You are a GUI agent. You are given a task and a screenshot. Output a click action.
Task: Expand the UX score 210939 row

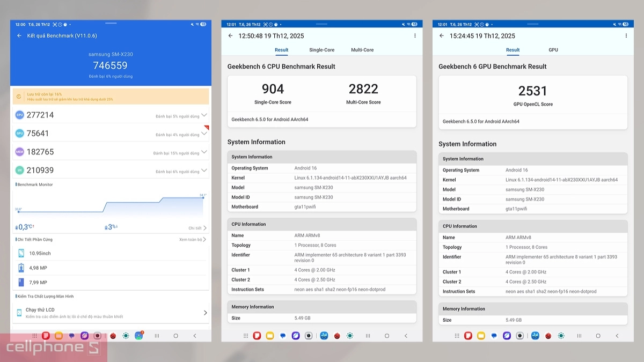(204, 171)
